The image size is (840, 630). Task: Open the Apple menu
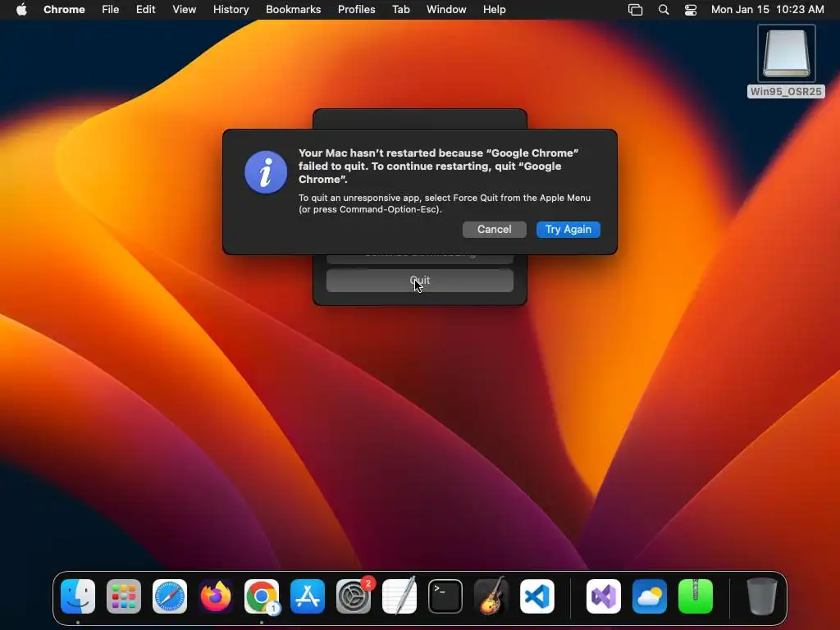21,10
